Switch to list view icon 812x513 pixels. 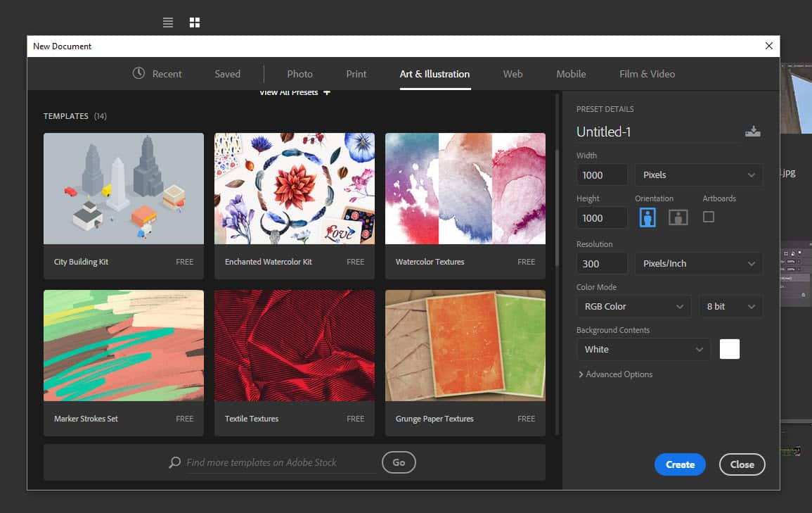168,23
